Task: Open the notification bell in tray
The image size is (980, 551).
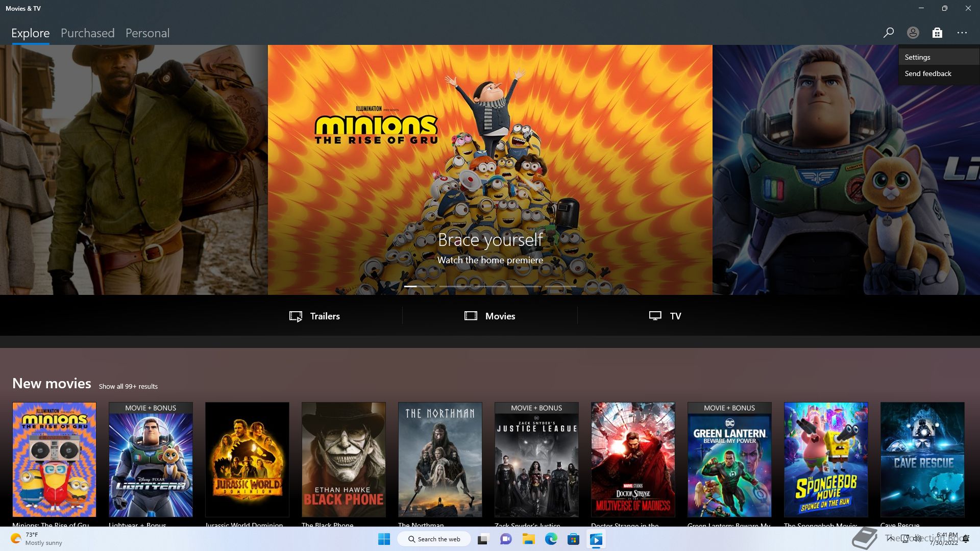Action: point(966,539)
